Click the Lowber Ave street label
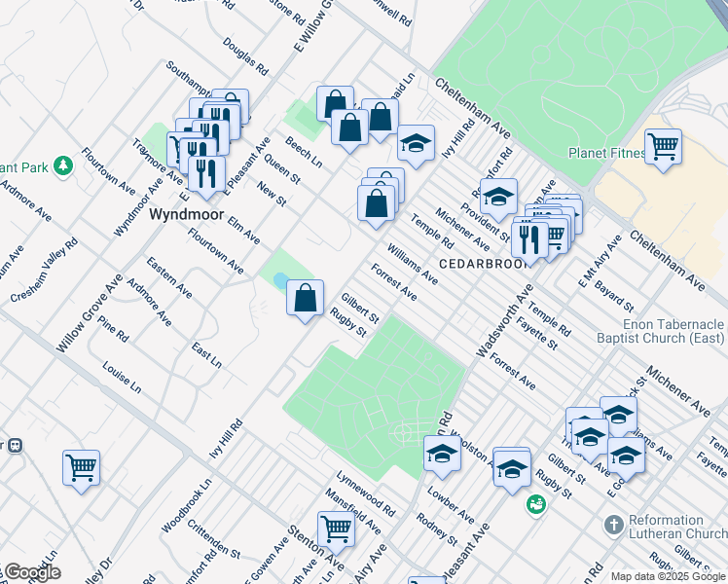Viewport: 728px width, 584px height. (x=451, y=505)
